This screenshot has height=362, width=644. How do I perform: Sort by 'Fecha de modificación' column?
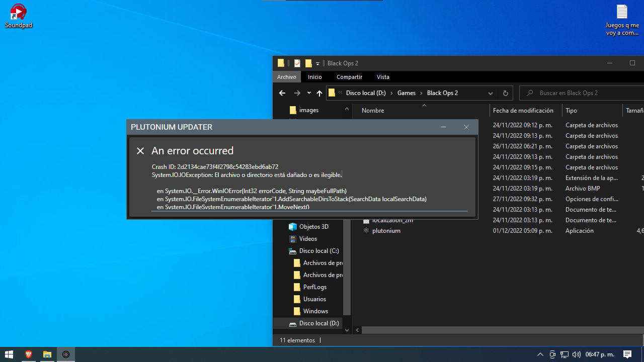523,111
